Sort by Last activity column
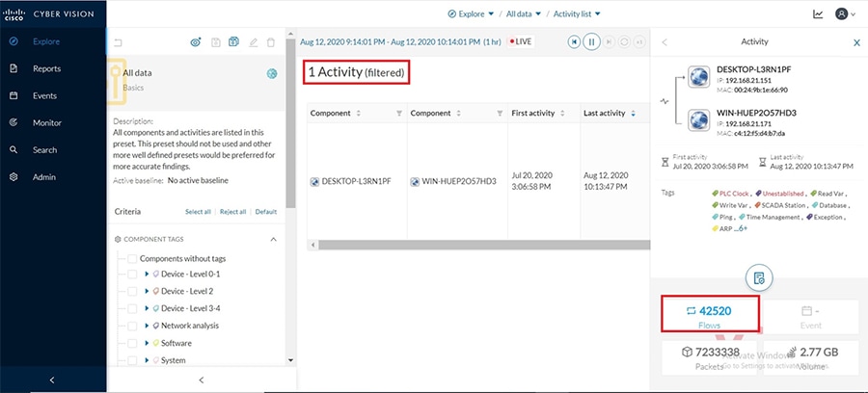The height and width of the screenshot is (393, 868). tap(634, 113)
